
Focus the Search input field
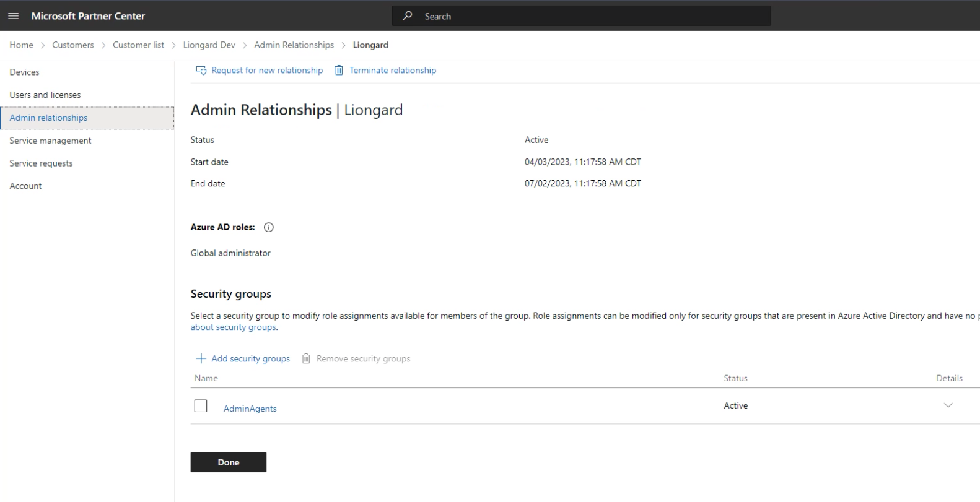(x=581, y=16)
